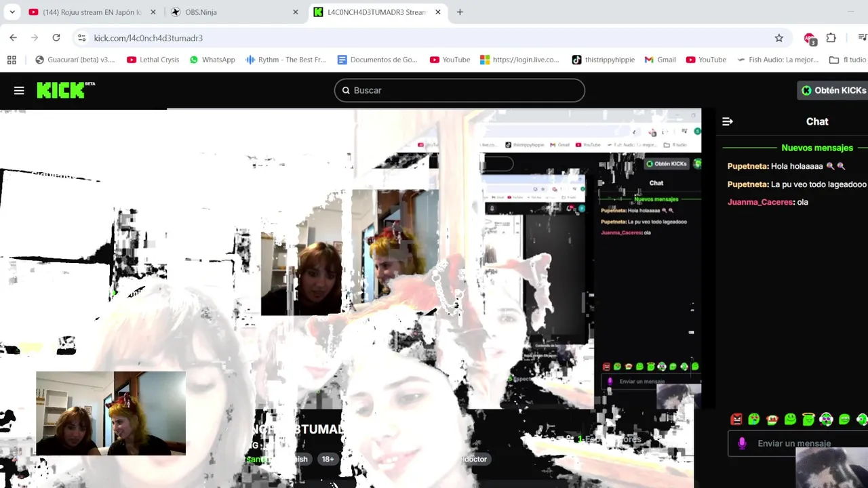This screenshot has width=868, height=488.
Task: Open a new browser tab
Action: [460, 12]
